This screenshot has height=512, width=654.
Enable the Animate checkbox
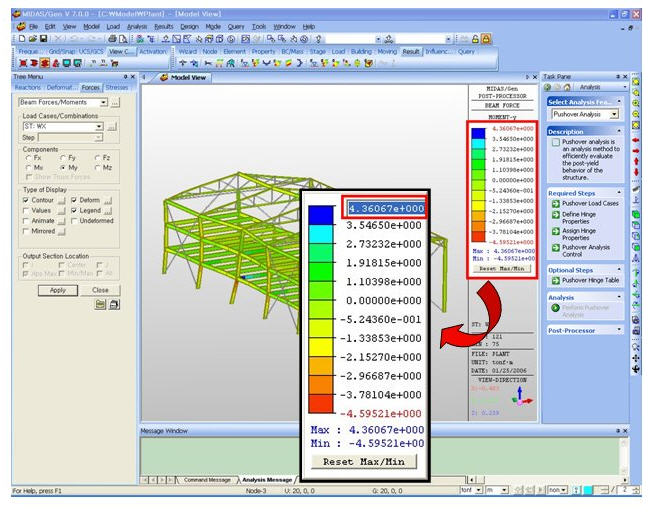pyautogui.click(x=26, y=221)
